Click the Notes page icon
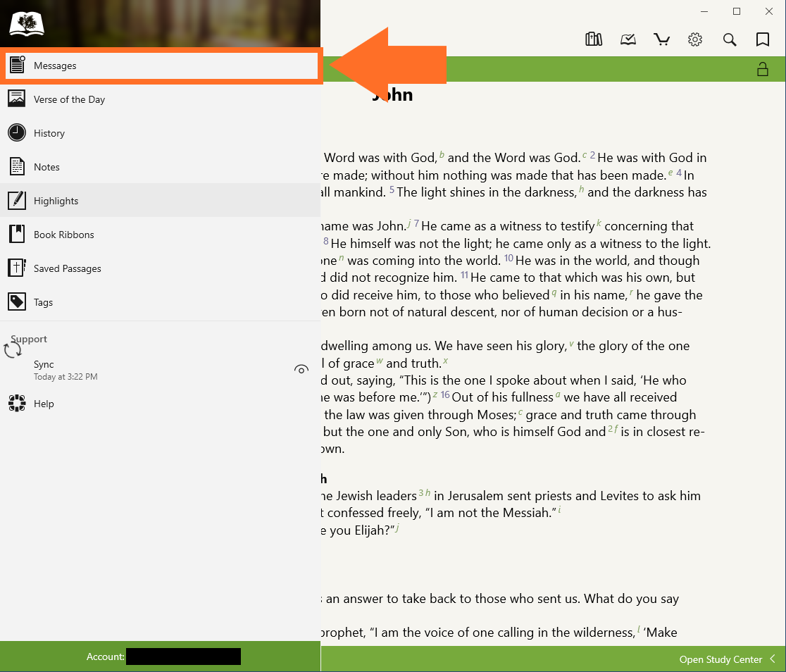The width and height of the screenshot is (786, 672). [17, 166]
